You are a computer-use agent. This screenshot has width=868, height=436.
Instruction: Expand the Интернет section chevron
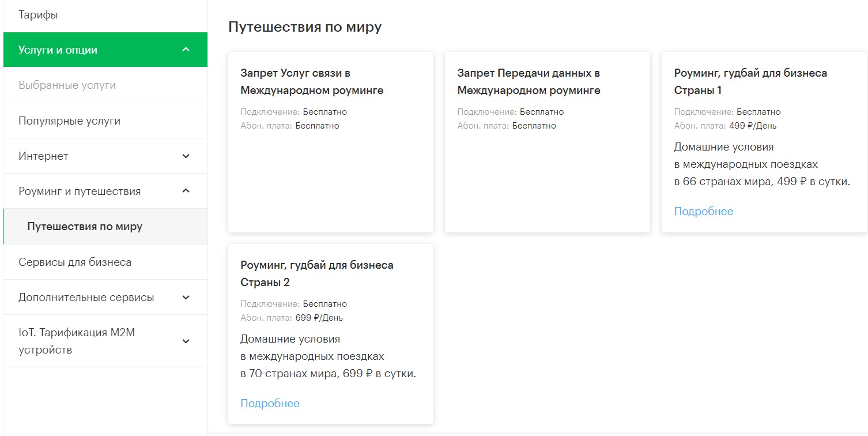coord(186,156)
